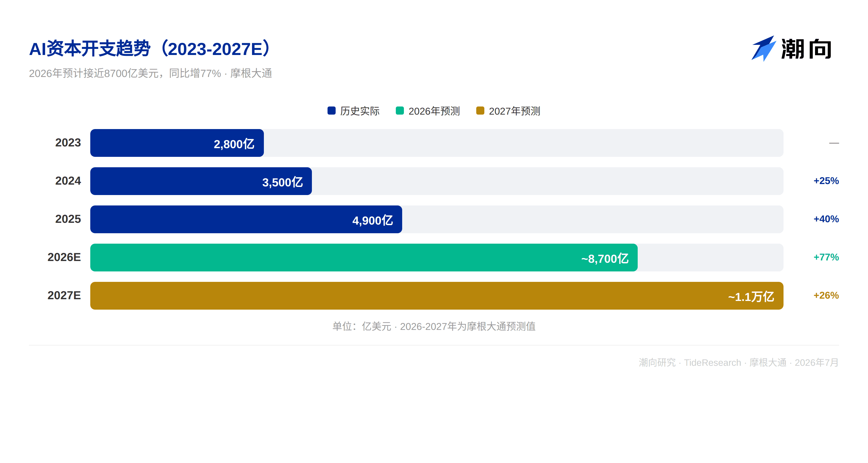Image resolution: width=868 pixels, height=463 pixels.
Task: Click the +40% growth figure
Action: (x=826, y=219)
